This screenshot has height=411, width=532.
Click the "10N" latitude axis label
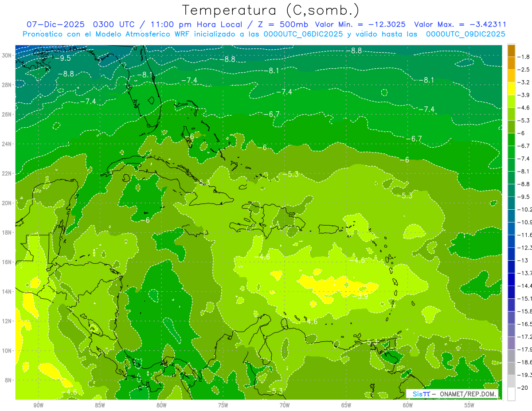click(7, 351)
